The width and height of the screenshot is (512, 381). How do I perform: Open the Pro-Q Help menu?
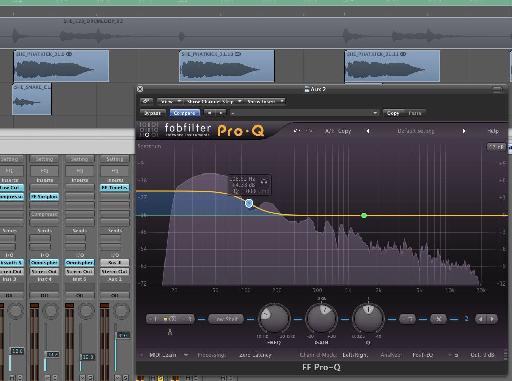click(493, 131)
